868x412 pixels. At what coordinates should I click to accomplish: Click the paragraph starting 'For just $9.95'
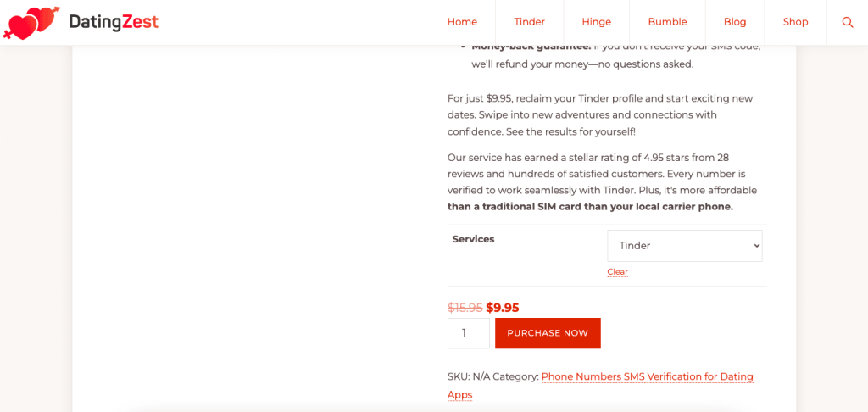600,114
